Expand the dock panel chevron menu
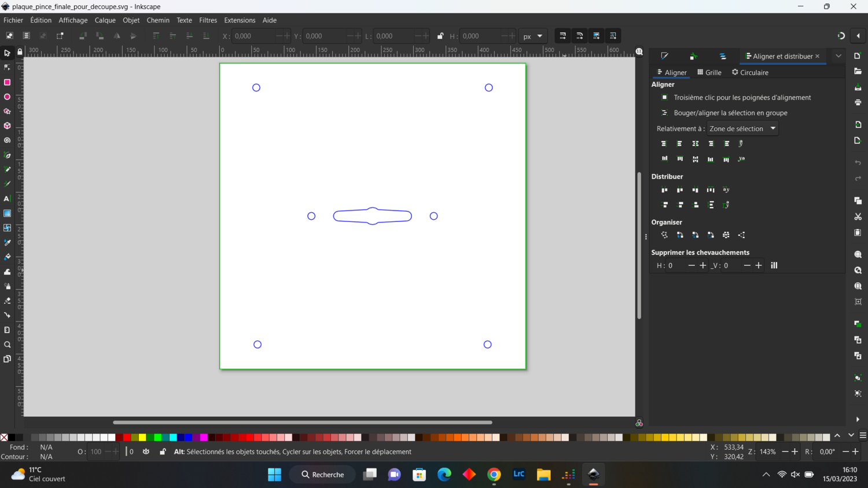 coord(838,56)
